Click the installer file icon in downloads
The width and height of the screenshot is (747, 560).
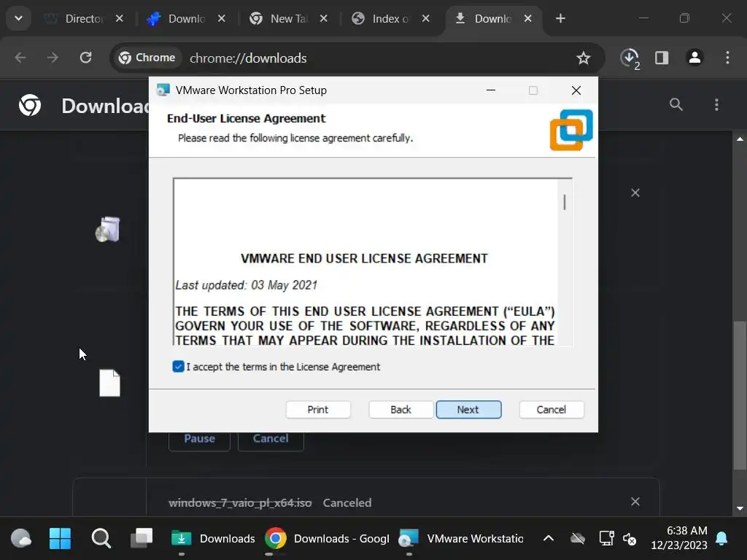[108, 230]
